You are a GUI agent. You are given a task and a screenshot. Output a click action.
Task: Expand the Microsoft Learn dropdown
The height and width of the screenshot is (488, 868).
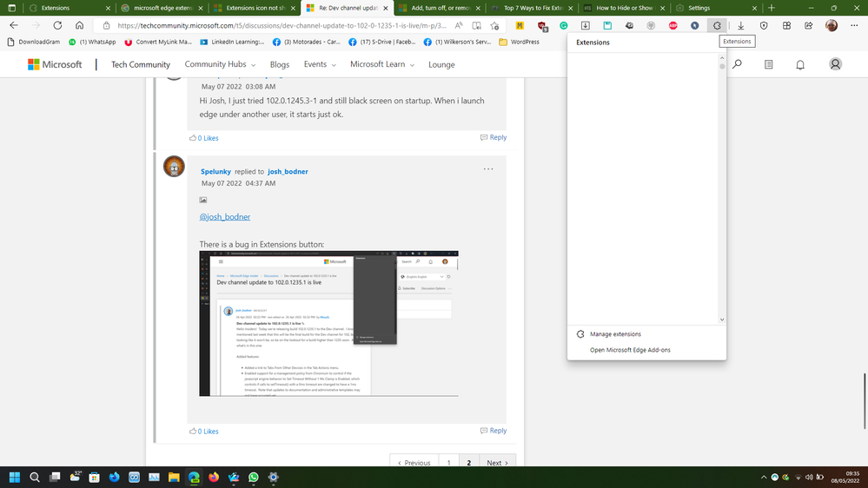click(382, 64)
